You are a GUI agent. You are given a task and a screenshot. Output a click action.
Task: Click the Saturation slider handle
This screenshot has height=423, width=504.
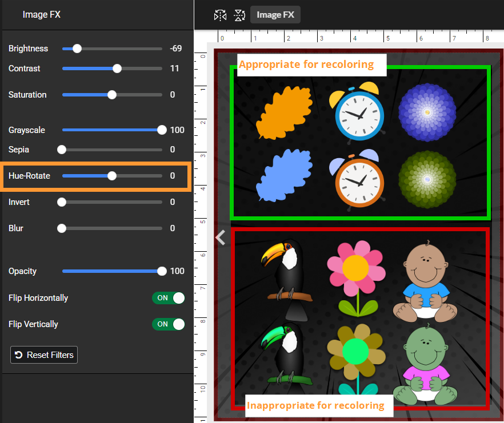112,95
